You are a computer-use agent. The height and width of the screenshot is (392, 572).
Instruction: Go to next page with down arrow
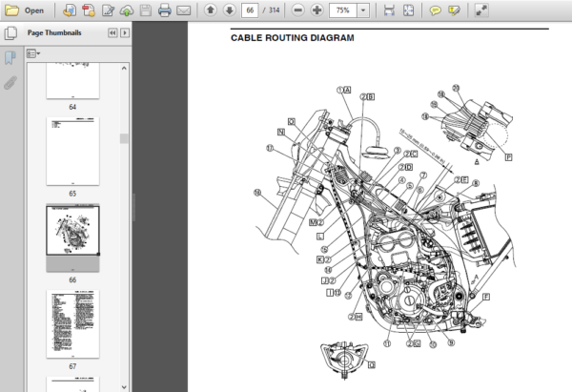(x=229, y=10)
